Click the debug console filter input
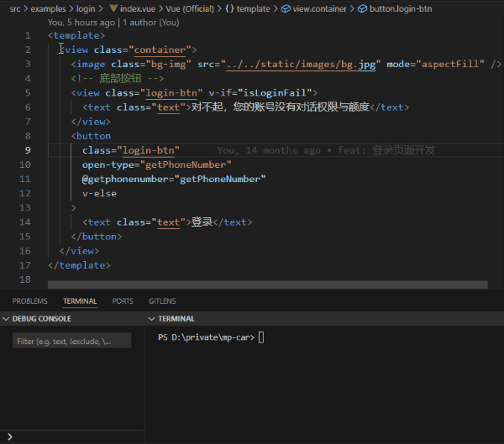Screen dimensions: 504x444 click(x=71, y=341)
